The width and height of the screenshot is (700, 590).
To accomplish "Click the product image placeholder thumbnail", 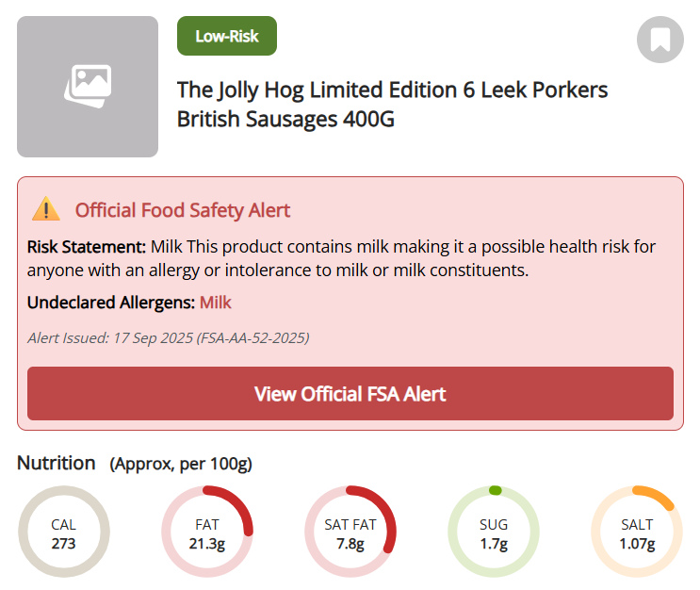I will tap(88, 87).
